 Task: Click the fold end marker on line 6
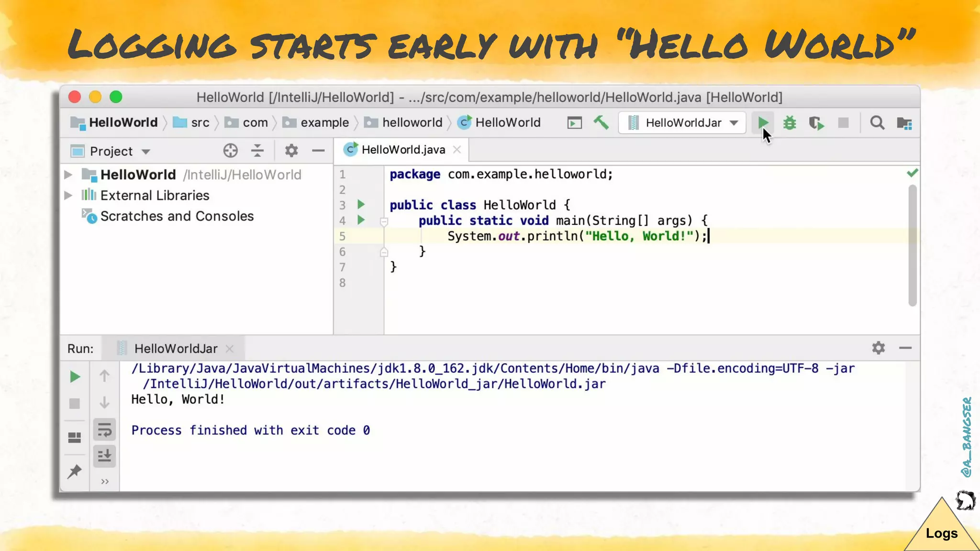click(x=384, y=252)
